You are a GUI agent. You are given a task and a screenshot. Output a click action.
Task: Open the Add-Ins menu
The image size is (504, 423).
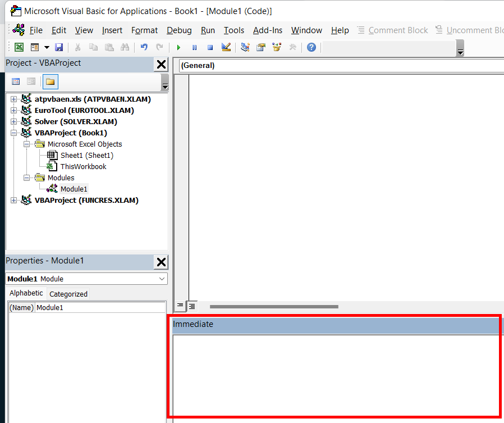click(x=267, y=30)
